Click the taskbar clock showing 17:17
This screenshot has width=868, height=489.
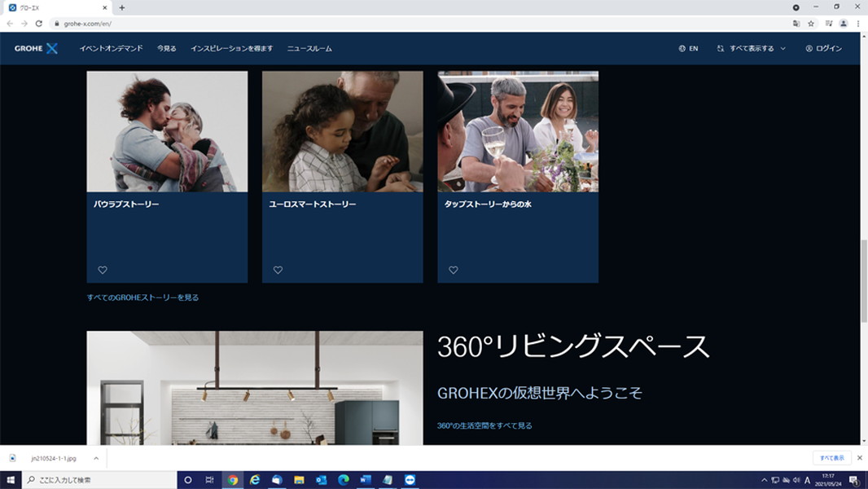pyautogui.click(x=828, y=479)
